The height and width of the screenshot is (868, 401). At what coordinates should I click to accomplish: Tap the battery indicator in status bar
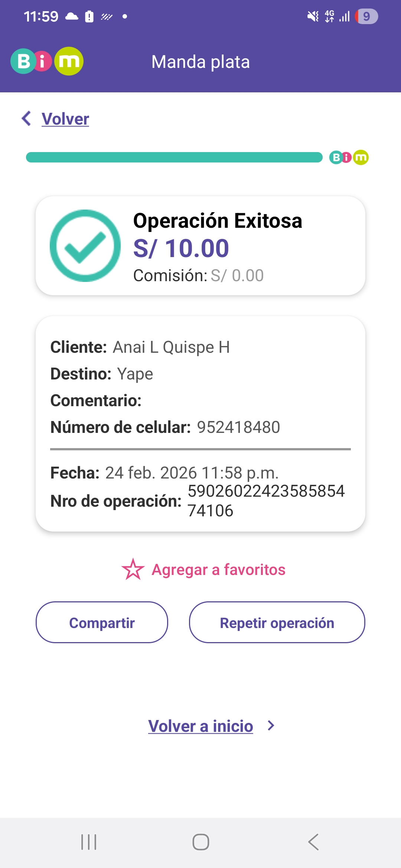coord(366,16)
